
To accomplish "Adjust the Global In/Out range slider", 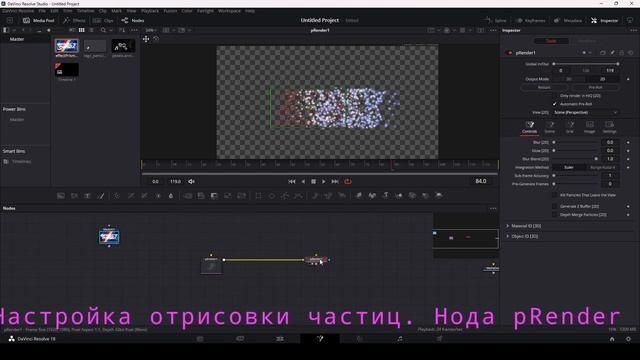I will click(586, 64).
